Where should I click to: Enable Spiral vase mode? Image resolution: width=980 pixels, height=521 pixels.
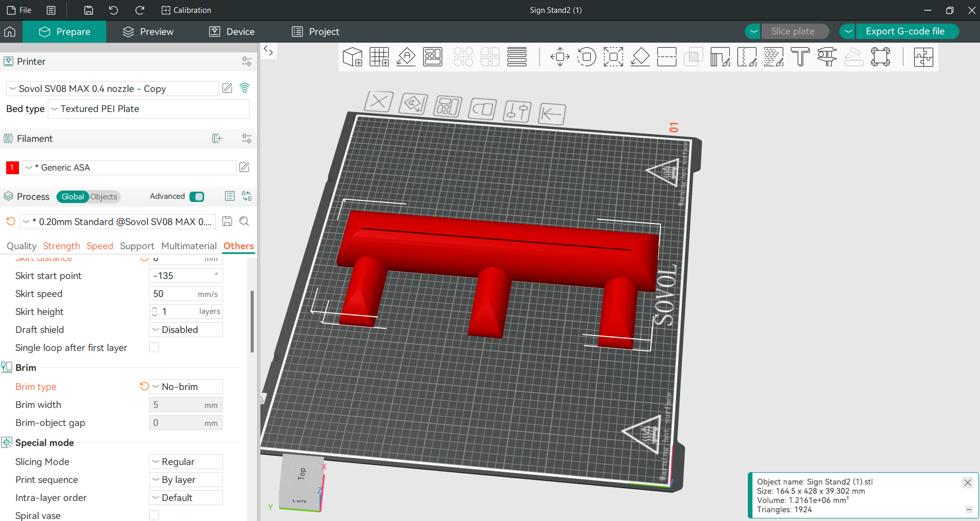click(x=154, y=515)
